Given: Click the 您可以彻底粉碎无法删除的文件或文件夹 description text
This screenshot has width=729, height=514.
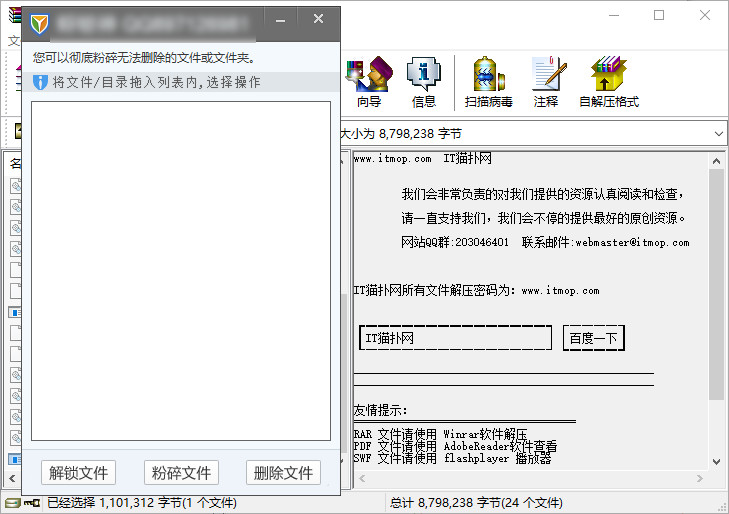Looking at the screenshot, I should click(144, 58).
